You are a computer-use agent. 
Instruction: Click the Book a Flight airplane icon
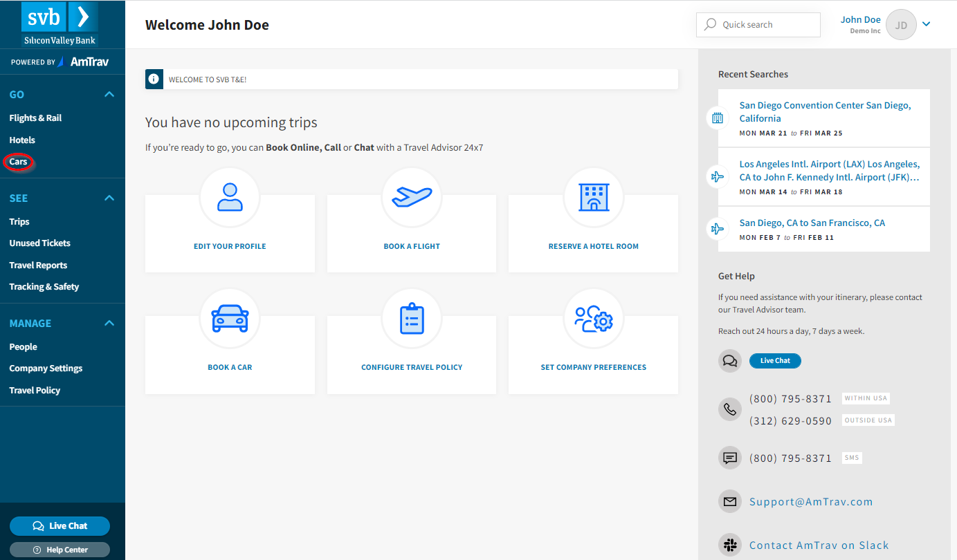(412, 197)
